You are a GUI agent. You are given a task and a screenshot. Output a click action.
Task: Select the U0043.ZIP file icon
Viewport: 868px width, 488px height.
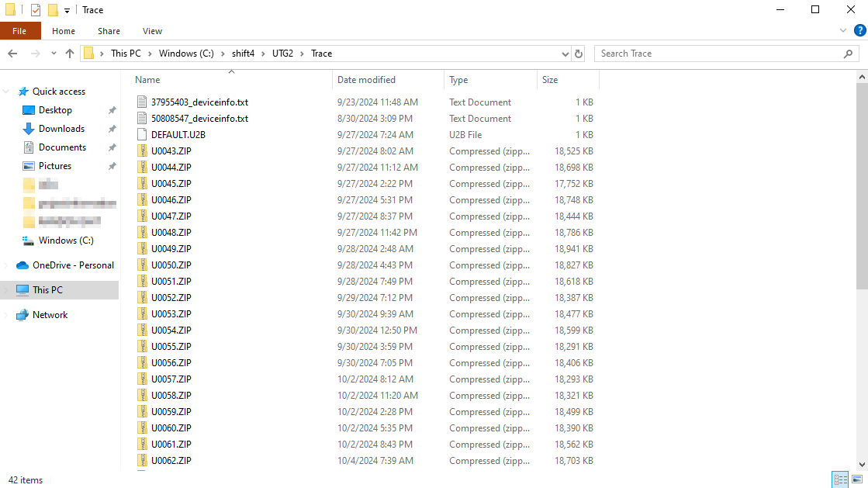coord(142,151)
